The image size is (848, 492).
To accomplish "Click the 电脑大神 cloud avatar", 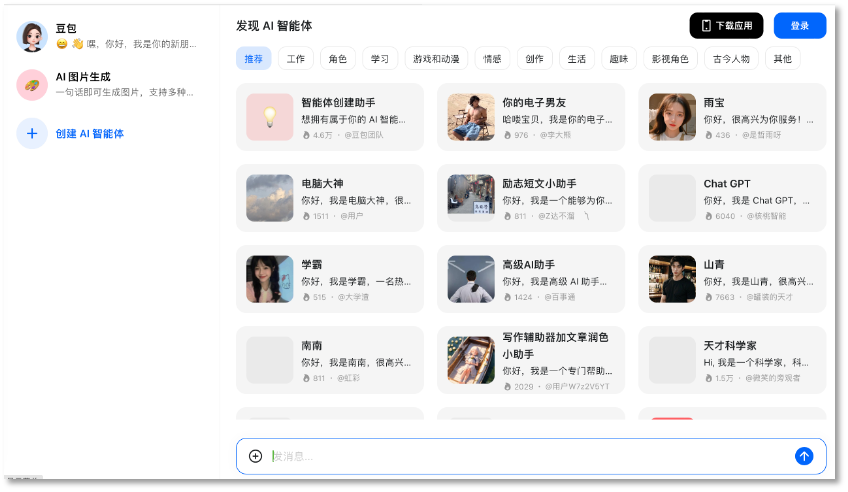I will point(269,198).
